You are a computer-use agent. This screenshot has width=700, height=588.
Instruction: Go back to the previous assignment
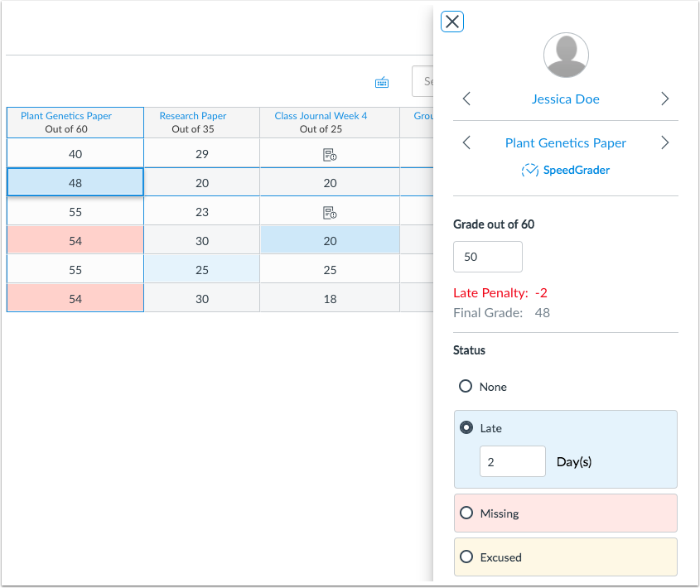pos(466,142)
